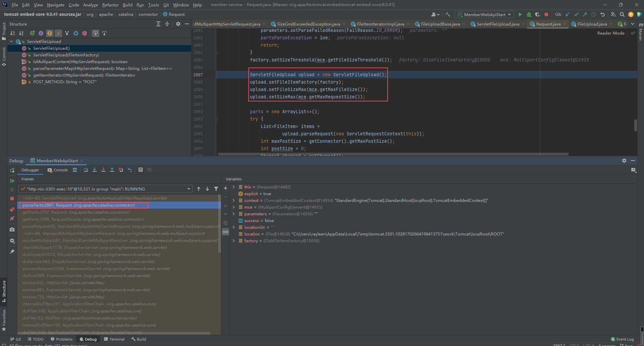Click Step Over in debugger toolbar
Screen dimensions: 644x346
click(x=86, y=170)
